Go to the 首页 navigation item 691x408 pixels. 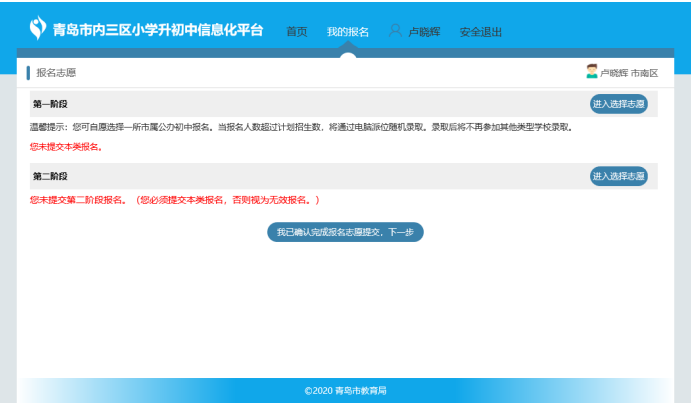[297, 32]
